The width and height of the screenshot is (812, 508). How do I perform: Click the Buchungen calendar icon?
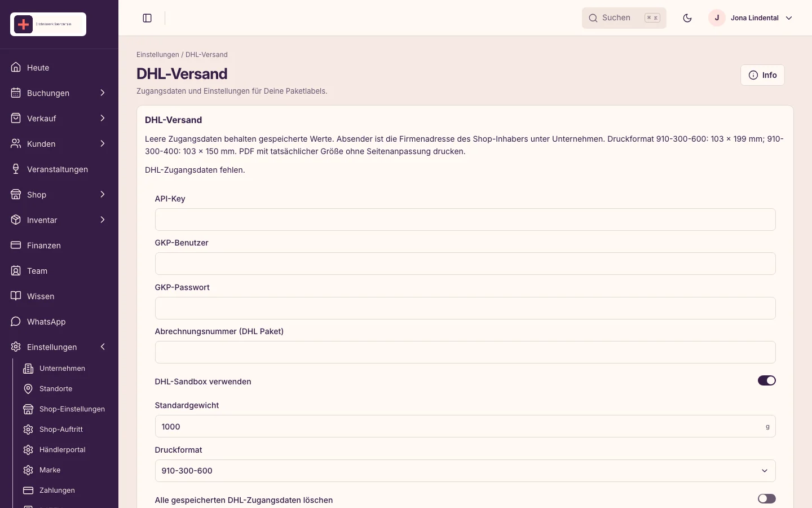pos(16,93)
